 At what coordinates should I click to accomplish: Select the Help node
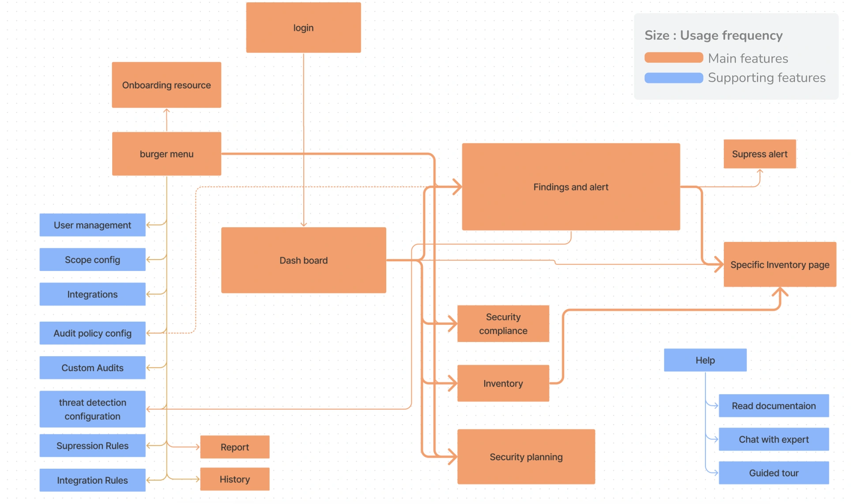point(705,360)
